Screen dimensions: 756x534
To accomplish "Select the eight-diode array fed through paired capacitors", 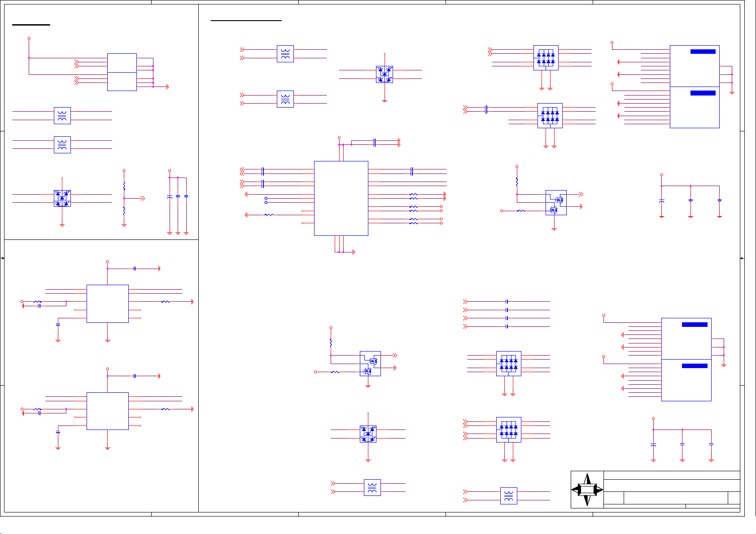I will (x=550, y=116).
